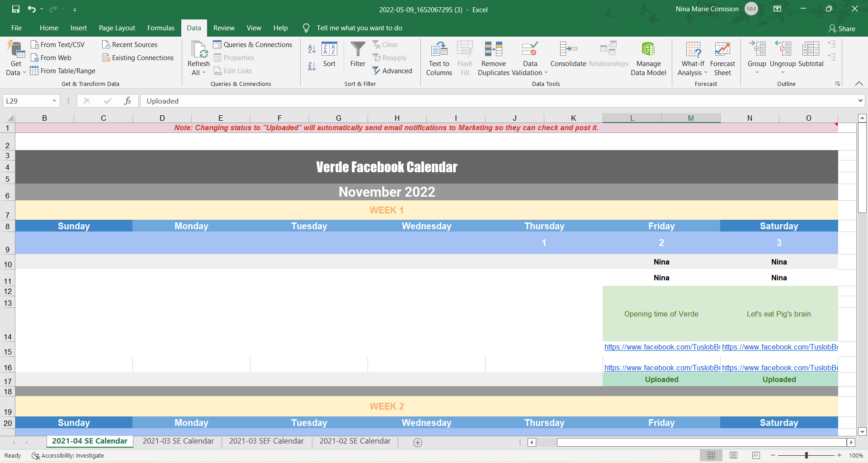This screenshot has width=868, height=463.
Task: Click Tell me lightbulb icon
Action: [306, 28]
